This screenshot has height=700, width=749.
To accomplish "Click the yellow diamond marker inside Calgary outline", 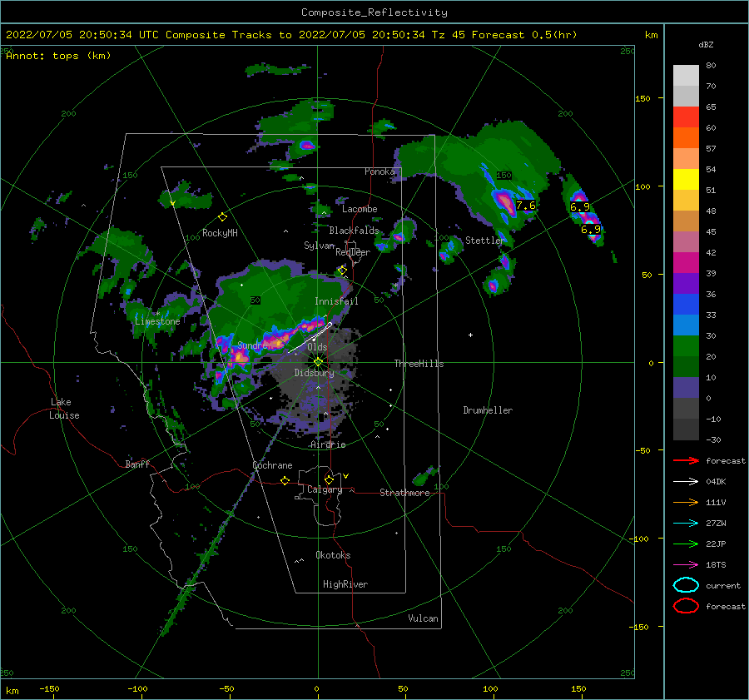I will [x=329, y=479].
